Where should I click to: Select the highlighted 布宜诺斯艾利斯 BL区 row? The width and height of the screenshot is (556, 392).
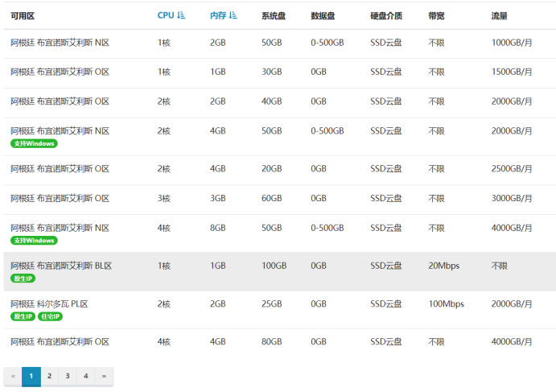pyautogui.click(x=280, y=271)
